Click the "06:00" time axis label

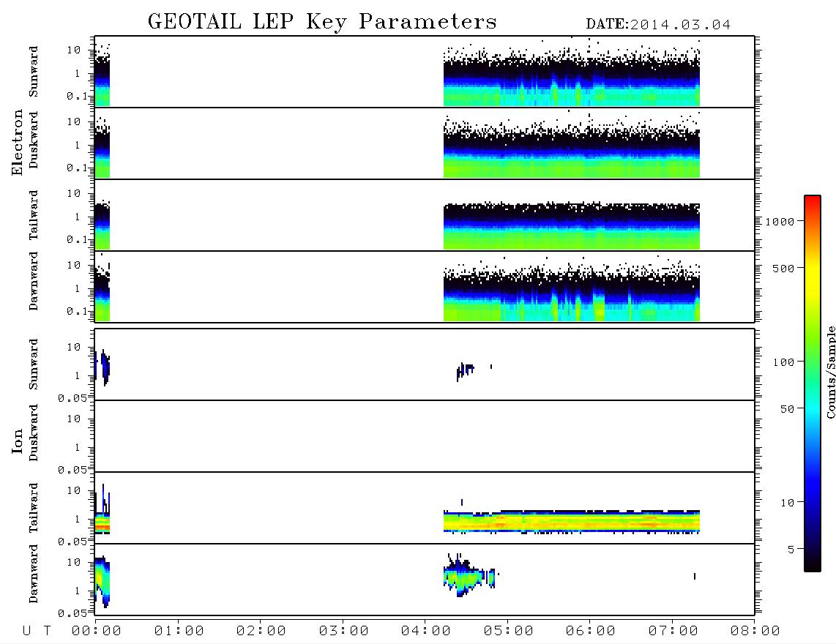[x=591, y=632]
